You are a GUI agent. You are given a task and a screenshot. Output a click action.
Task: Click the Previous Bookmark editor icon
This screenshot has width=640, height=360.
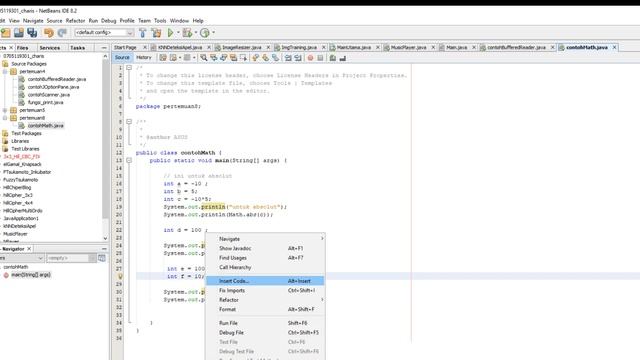(x=256, y=58)
